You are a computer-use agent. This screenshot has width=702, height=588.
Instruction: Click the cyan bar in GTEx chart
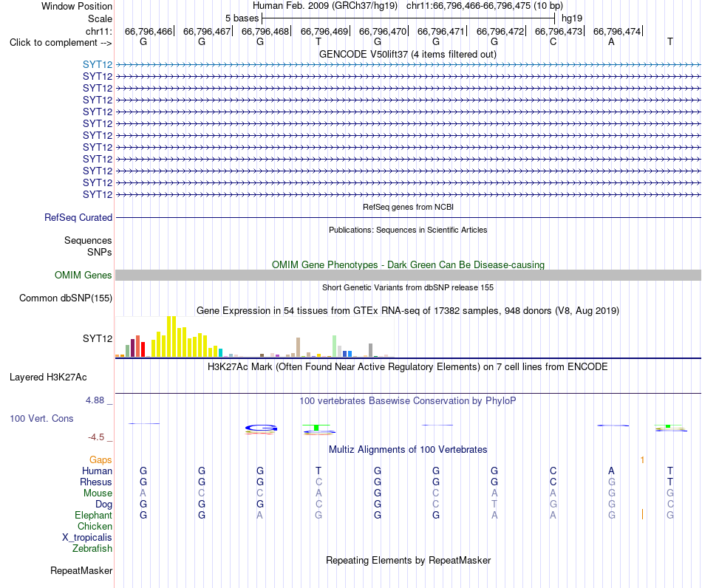220,352
